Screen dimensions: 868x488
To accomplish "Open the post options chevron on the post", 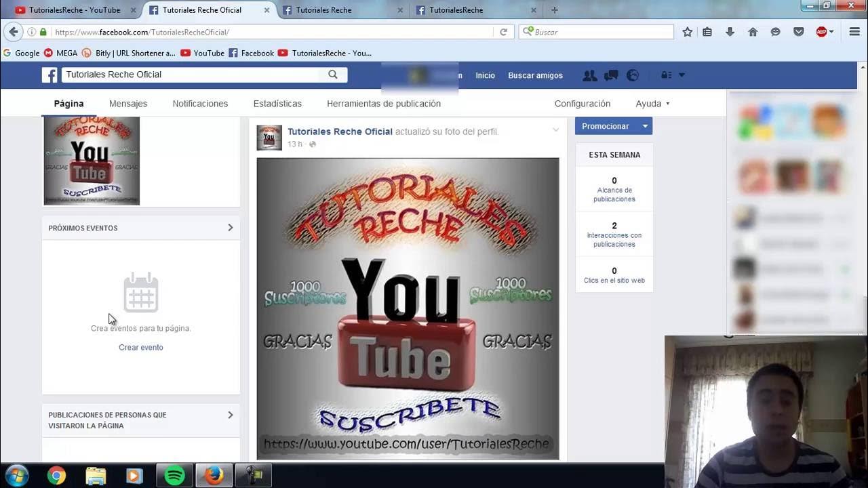I will [555, 129].
